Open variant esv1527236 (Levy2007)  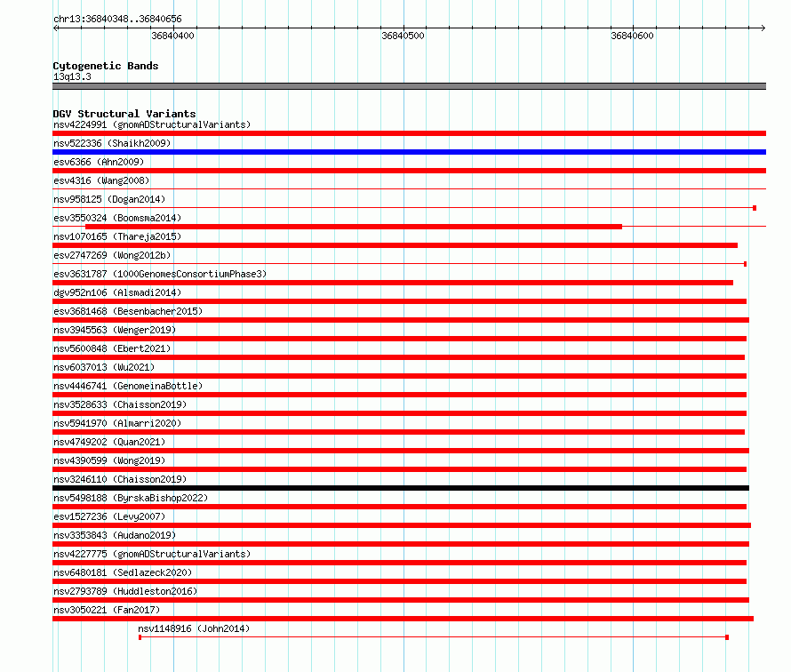tap(109, 516)
